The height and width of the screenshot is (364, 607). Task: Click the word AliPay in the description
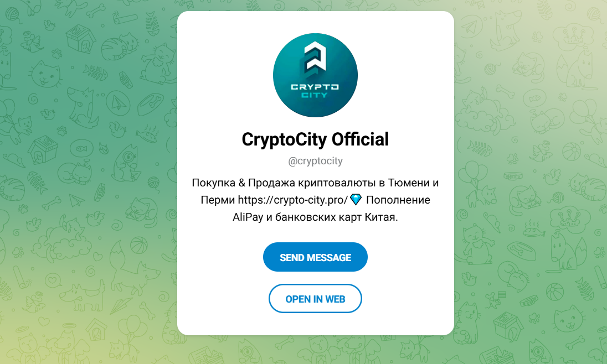248,217
